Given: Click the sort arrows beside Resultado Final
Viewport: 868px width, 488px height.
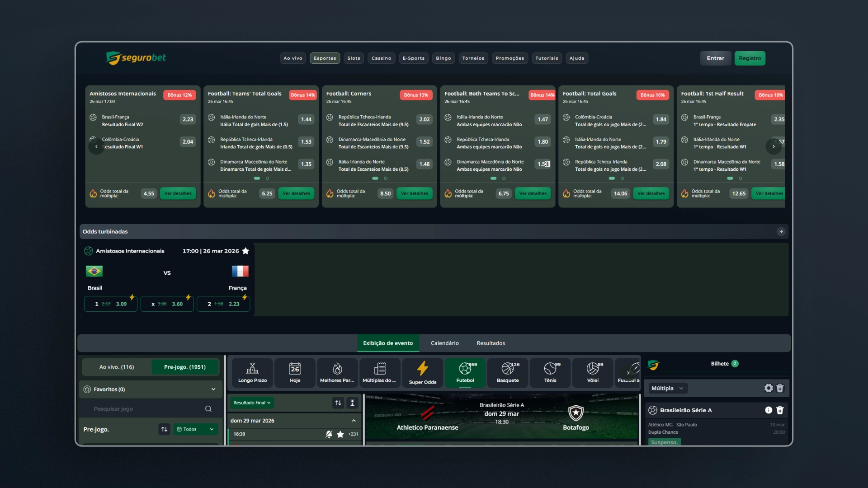Looking at the screenshot, I should point(338,403).
